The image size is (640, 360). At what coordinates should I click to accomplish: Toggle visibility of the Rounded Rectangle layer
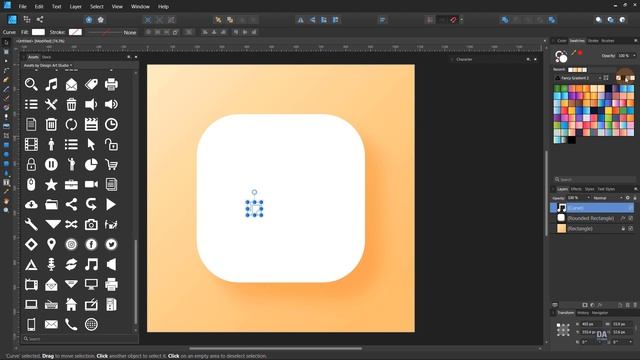point(631,218)
